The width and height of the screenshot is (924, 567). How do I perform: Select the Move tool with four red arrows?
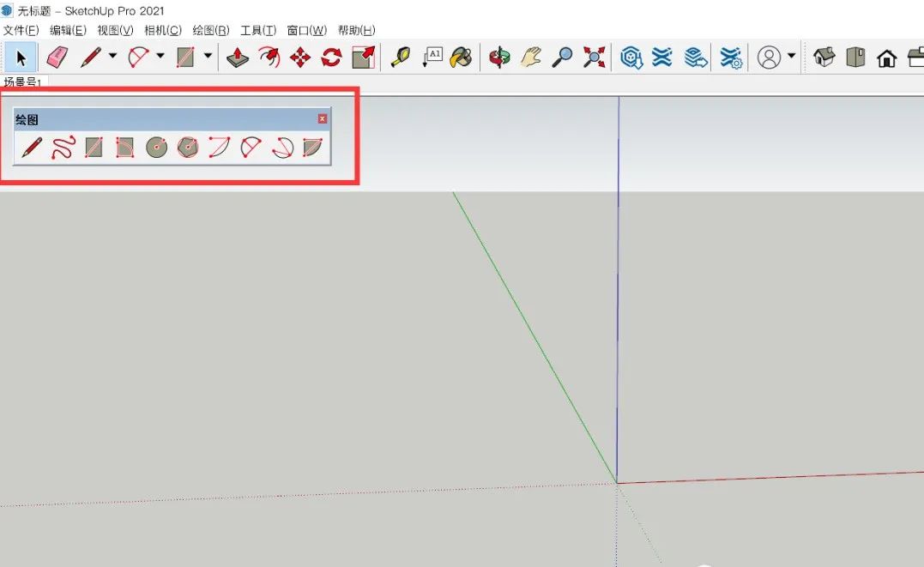[x=300, y=57]
